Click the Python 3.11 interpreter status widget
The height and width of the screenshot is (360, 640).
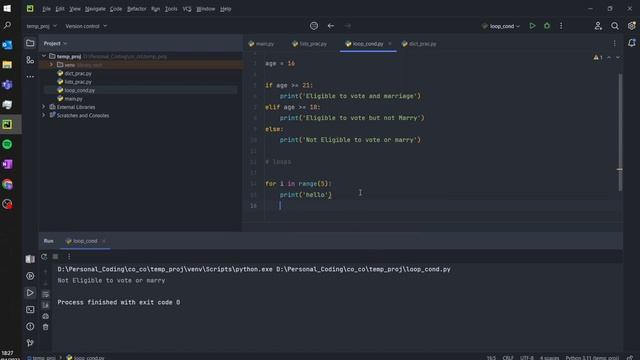(x=592, y=358)
